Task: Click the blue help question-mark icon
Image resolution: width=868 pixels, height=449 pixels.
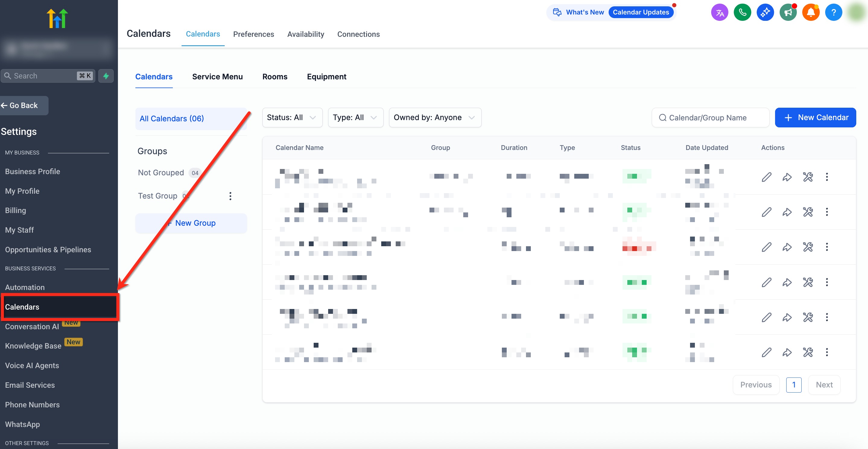Action: (833, 12)
